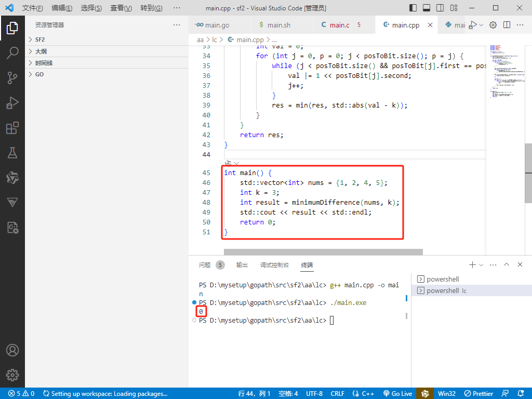This screenshot has width=532, height=399.
Task: Open the 文件(F) menu
Action: (x=33, y=8)
